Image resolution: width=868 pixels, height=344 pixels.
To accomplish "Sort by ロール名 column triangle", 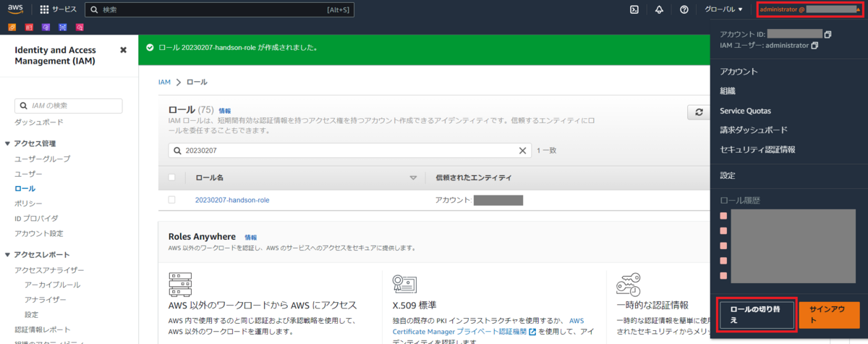I will click(414, 177).
